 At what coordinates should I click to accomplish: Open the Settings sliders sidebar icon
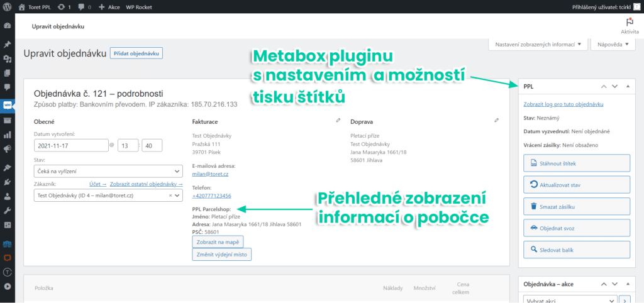(x=7, y=224)
